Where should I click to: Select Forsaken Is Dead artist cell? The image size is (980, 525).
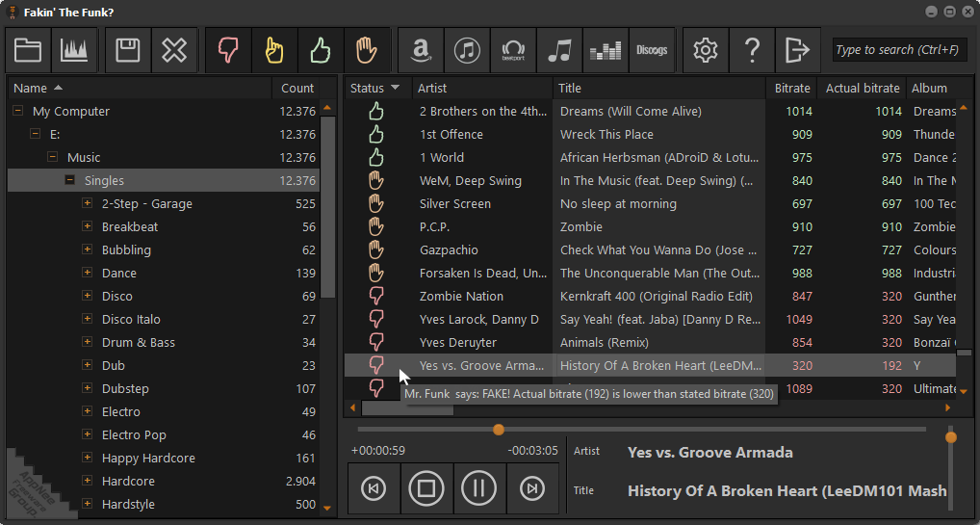(x=483, y=274)
